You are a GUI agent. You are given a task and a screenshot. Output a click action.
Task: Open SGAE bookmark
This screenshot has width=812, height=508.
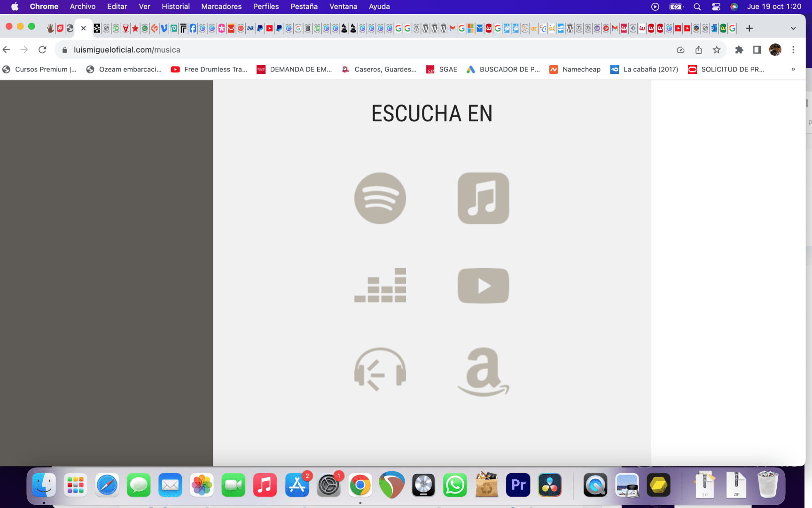click(x=441, y=69)
